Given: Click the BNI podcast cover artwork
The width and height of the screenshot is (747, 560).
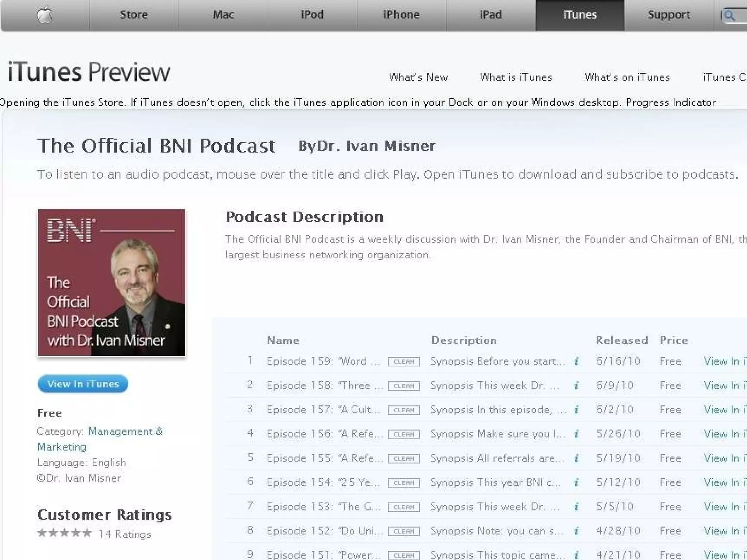Looking at the screenshot, I should [x=112, y=283].
